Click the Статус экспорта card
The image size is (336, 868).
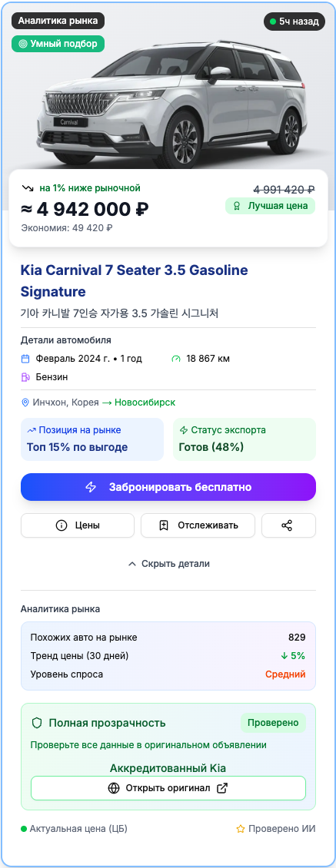click(245, 439)
